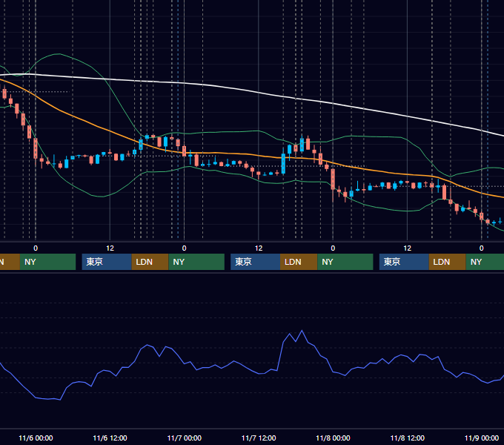Click the 11/9 00:00 date label
The image size is (504, 445).
482,438
